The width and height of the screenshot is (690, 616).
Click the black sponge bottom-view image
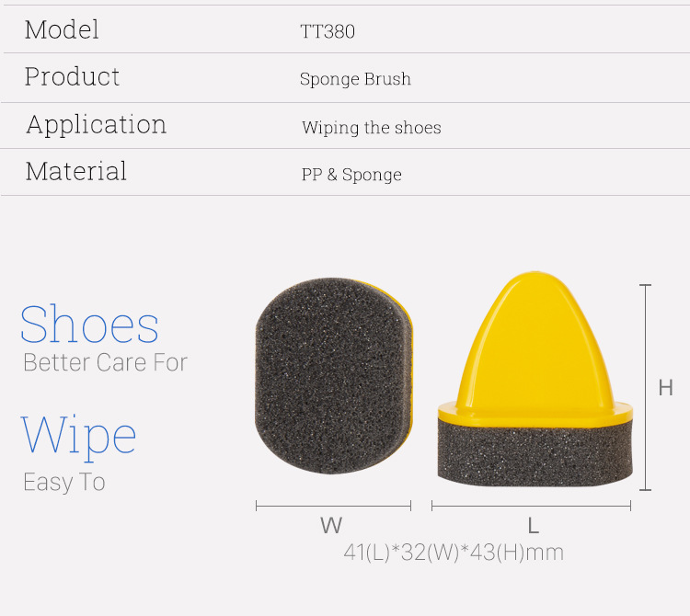334,376
